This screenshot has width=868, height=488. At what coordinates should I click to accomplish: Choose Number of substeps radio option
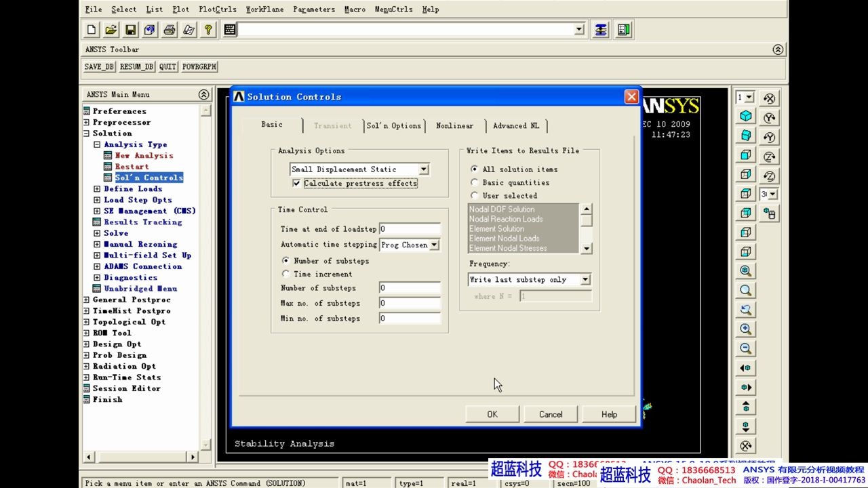[285, 260]
